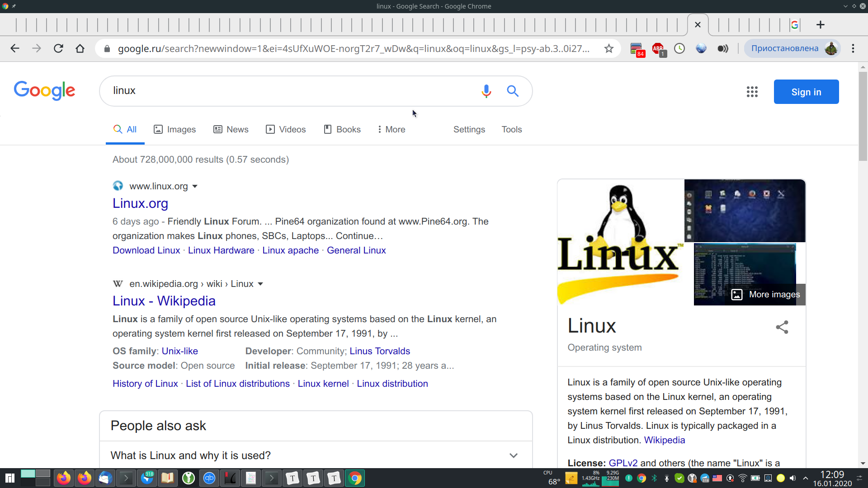Open the volume speaker tray icon
The width and height of the screenshot is (868, 488).
[793, 478]
